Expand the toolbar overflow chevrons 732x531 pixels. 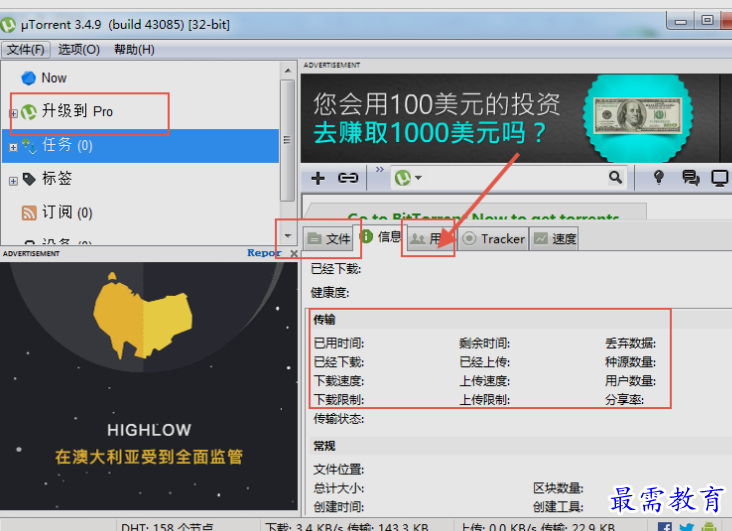[380, 169]
